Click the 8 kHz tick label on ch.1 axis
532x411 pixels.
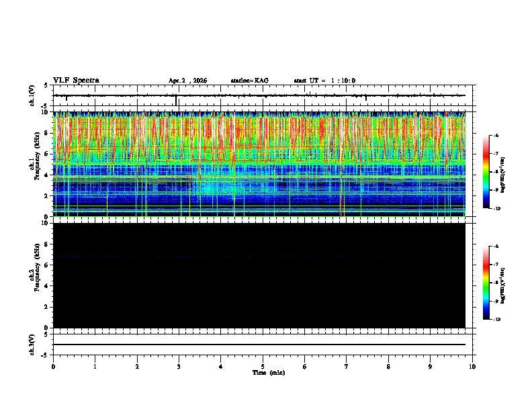pos(47,133)
